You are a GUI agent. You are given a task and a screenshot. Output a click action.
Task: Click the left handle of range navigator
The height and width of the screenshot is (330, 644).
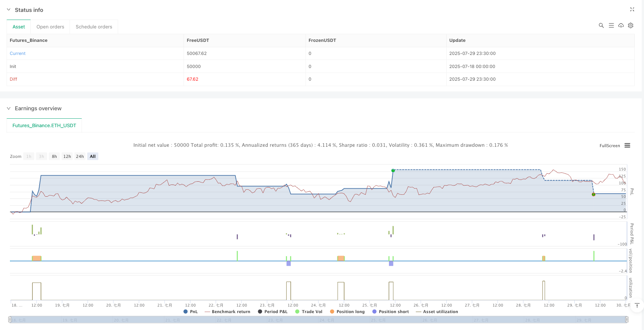pyautogui.click(x=10, y=320)
